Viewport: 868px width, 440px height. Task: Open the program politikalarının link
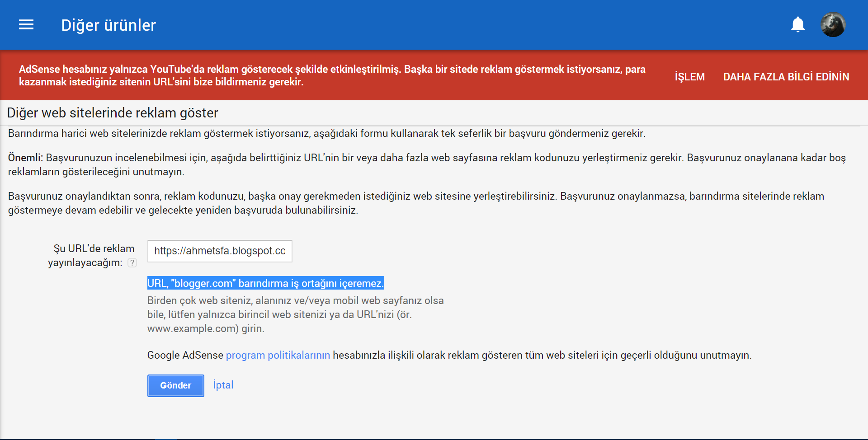[278, 355]
